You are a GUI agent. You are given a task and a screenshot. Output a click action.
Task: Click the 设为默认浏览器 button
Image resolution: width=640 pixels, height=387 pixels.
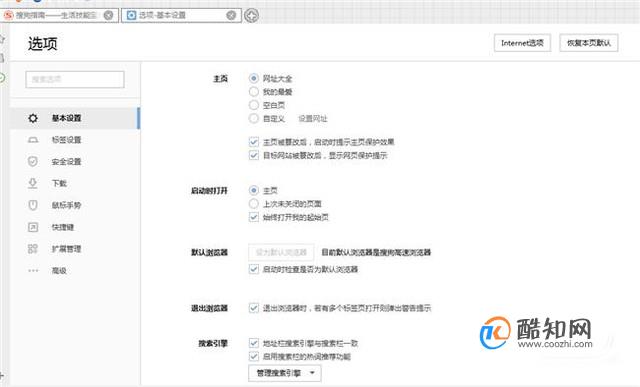click(281, 252)
